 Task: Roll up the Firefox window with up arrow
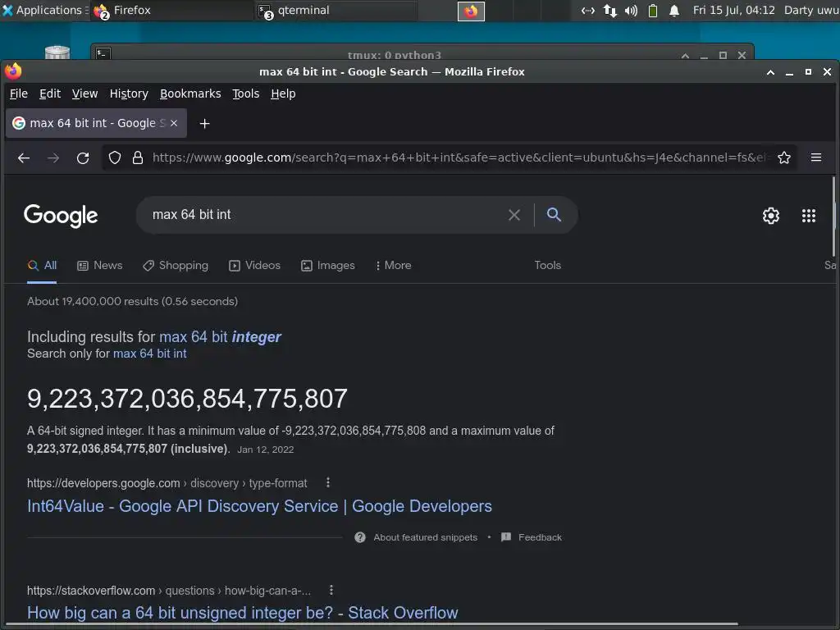point(770,72)
